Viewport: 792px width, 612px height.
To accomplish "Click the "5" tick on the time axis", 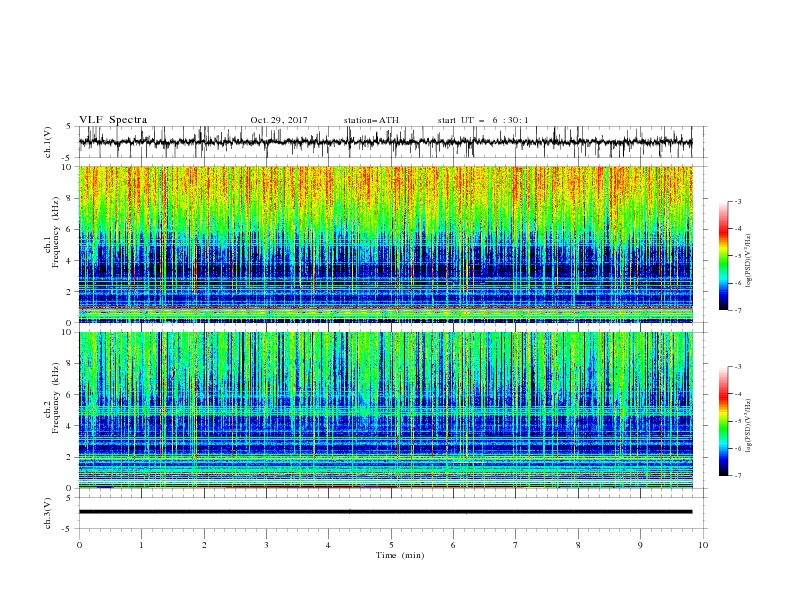I will (391, 545).
